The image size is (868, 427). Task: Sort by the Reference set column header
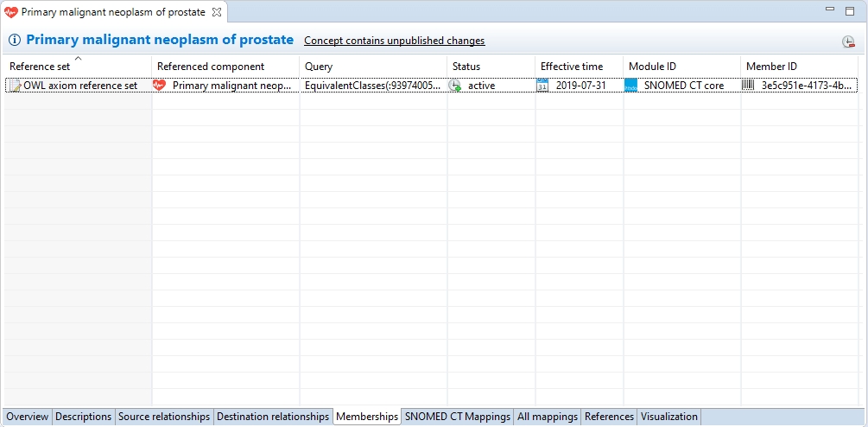(x=40, y=67)
